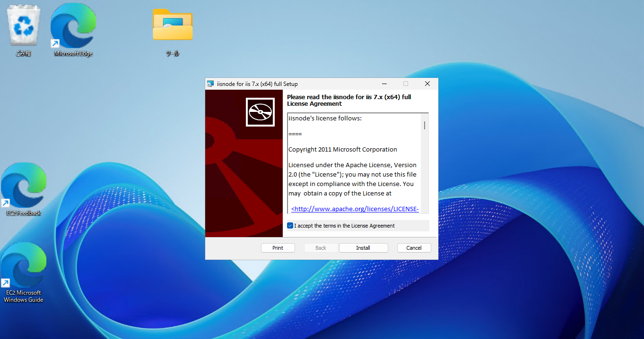Click the license text scrollbar thumb
644x339 pixels.
[425, 125]
